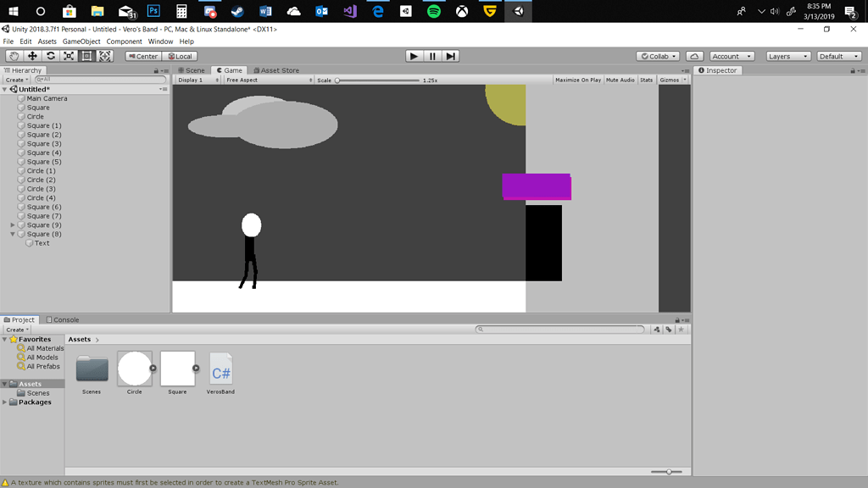Switch to the Scene tab
This screenshot has width=868, height=488.
[192, 70]
